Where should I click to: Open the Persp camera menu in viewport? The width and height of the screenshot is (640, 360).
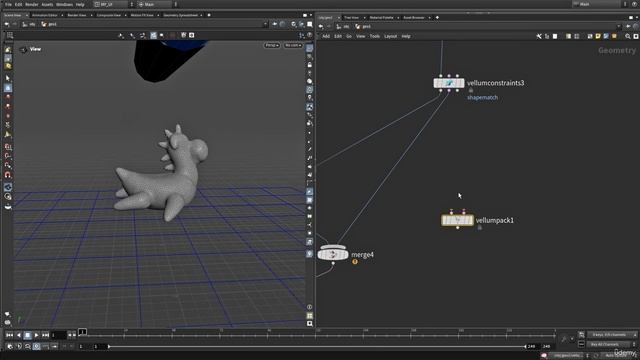click(x=271, y=45)
